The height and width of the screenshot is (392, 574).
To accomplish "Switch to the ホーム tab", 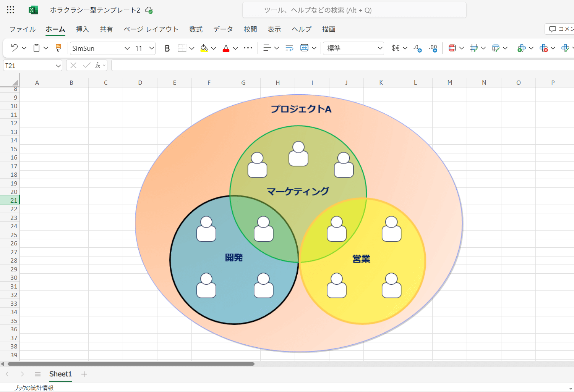I will pyautogui.click(x=55, y=29).
